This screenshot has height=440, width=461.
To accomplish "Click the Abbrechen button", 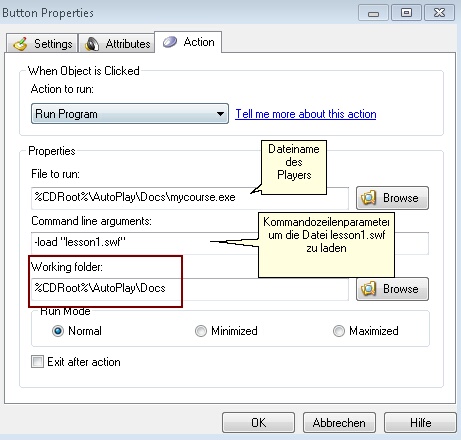I will (339, 423).
